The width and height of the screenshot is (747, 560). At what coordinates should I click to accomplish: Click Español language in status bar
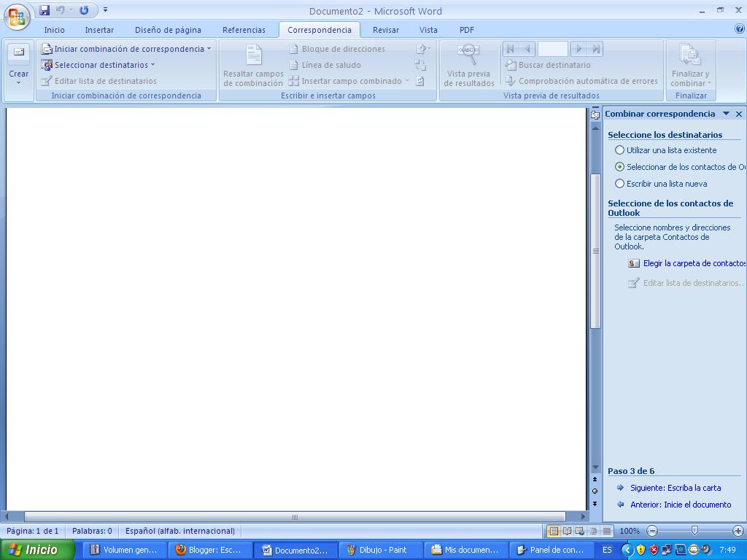click(x=179, y=531)
